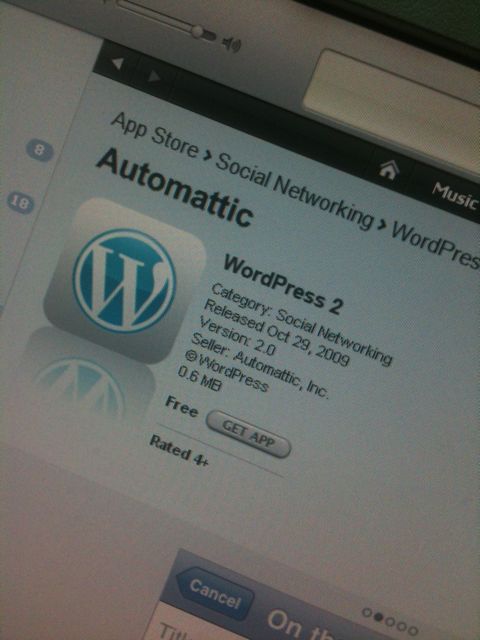Adjust the volume slider knob
Viewport: 480px width, 640px height.
199,31
